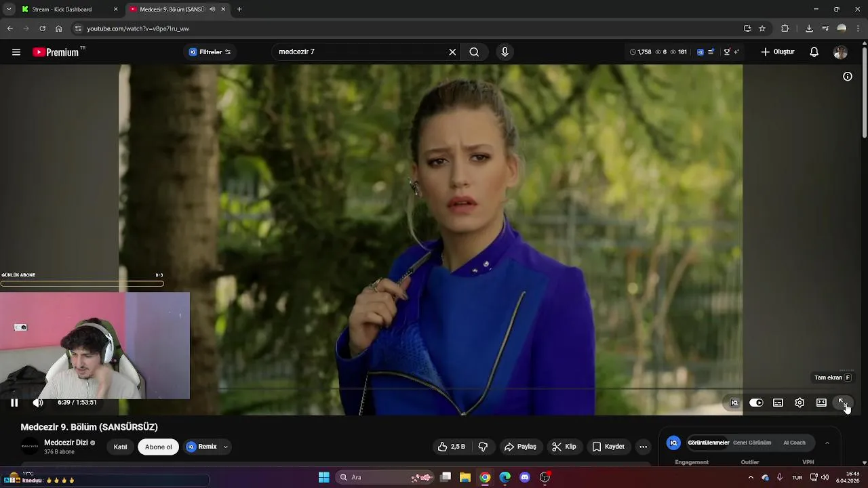
Task: Open File Explorer from the taskbar
Action: 465,477
